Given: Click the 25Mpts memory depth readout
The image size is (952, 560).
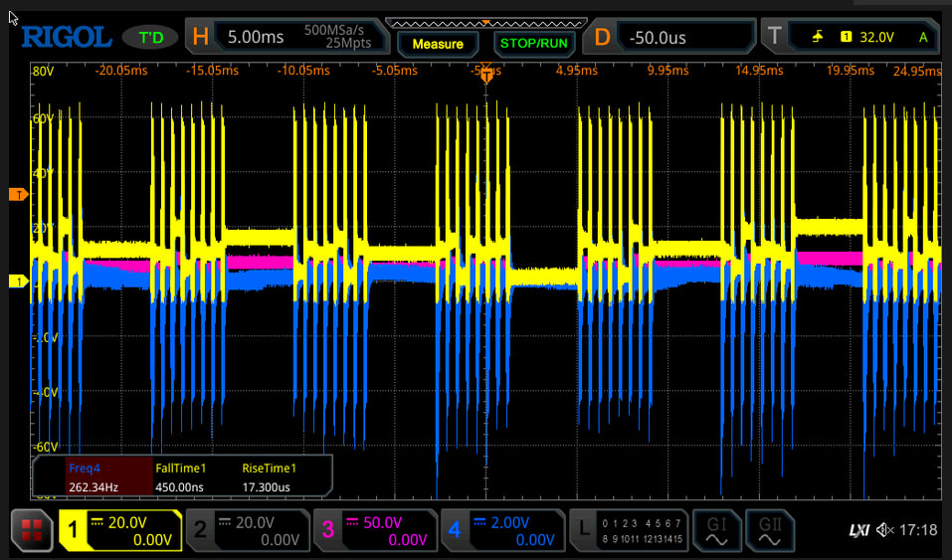Looking at the screenshot, I should pos(348,44).
